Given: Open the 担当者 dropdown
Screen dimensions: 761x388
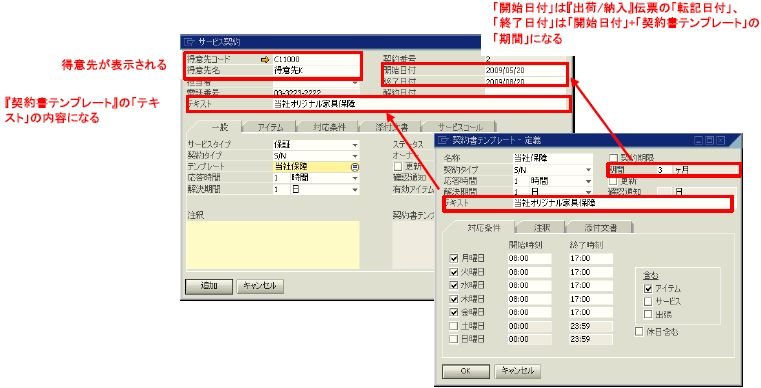Looking at the screenshot, I should (355, 83).
